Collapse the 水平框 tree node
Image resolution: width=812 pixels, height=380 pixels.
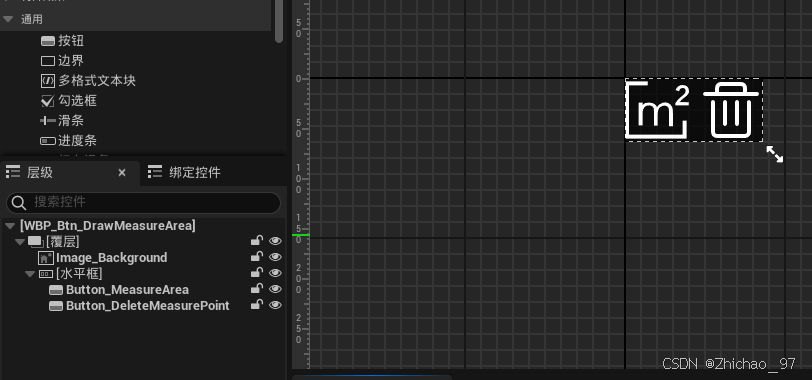(30, 274)
